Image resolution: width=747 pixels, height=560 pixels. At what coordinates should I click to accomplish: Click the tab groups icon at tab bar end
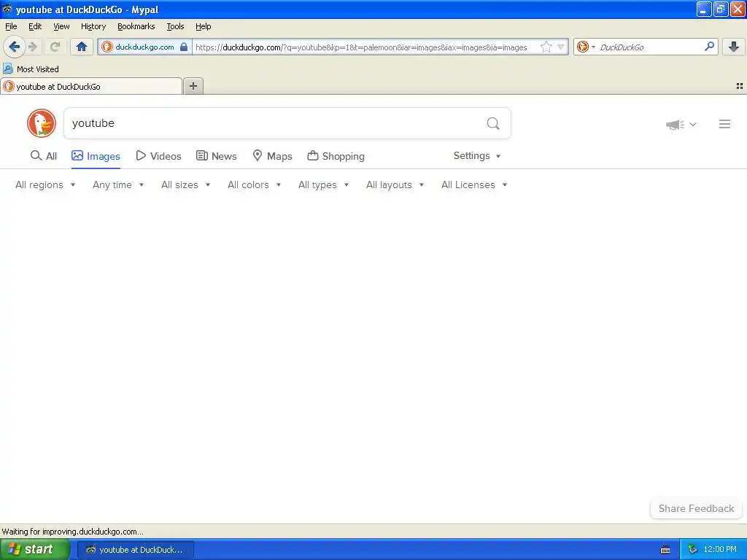[x=740, y=86]
